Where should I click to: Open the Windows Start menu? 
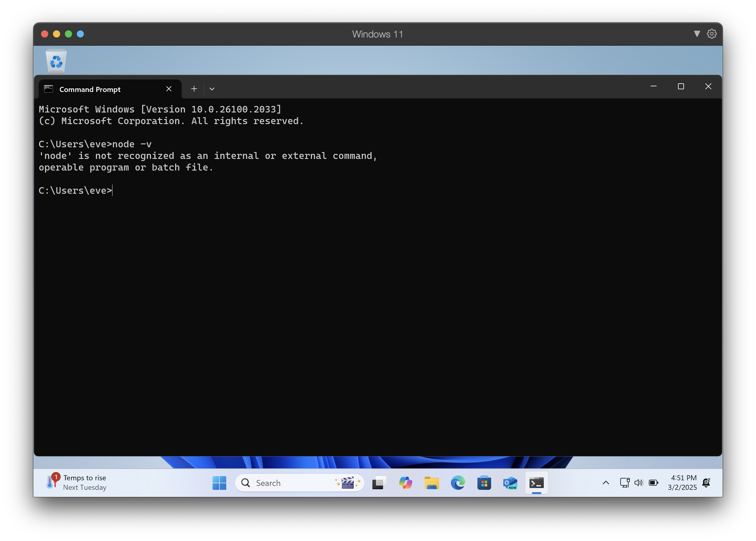[219, 483]
